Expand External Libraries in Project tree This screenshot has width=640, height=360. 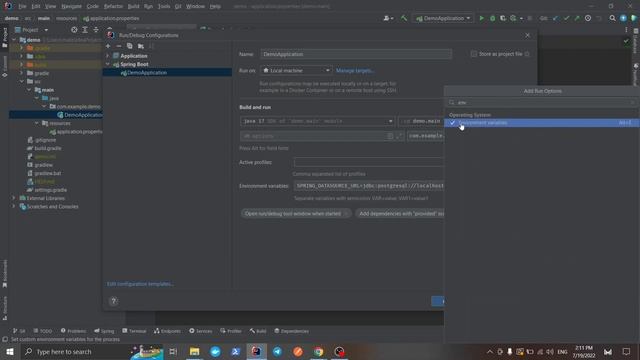[x=14, y=198]
